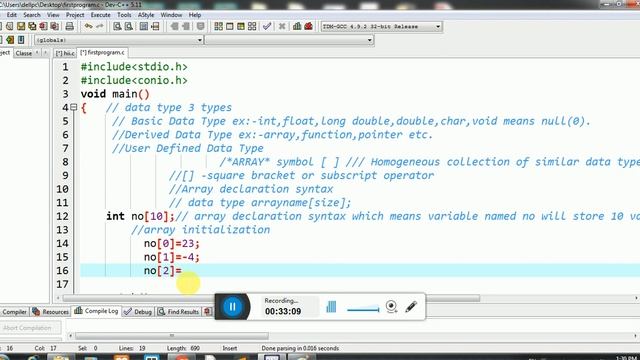Open the Execute menu
The image size is (640, 360).
tap(100, 15)
